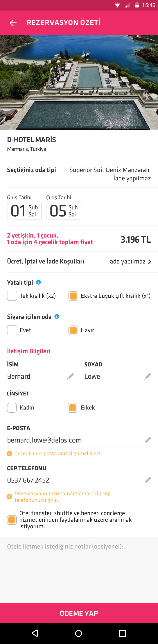The width and height of the screenshot is (158, 644).
Task: Tap the Android home navigation button
Action: (79, 633)
